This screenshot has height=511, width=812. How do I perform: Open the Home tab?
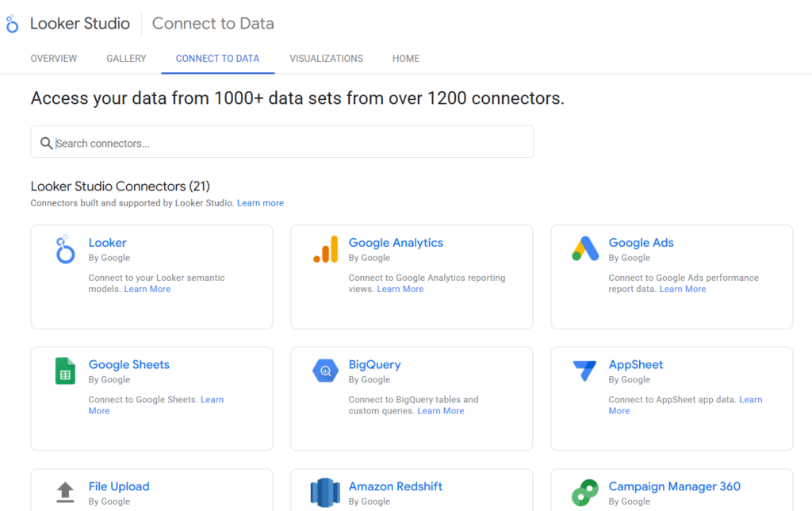click(x=406, y=59)
